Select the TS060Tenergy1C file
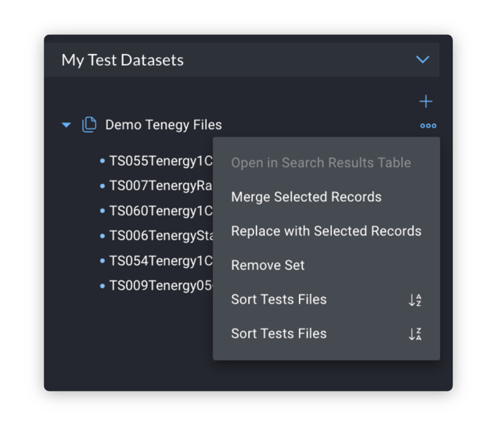Viewport: 502px width, 448px height. coord(161,211)
